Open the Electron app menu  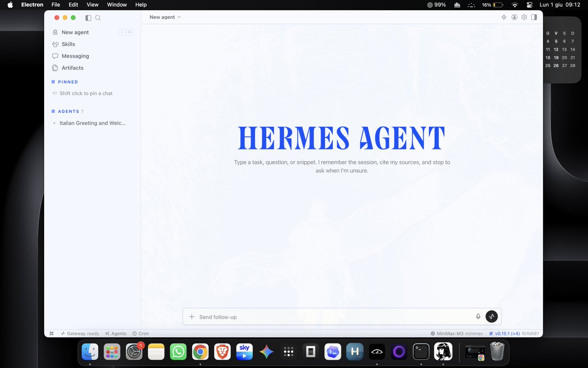tap(32, 5)
